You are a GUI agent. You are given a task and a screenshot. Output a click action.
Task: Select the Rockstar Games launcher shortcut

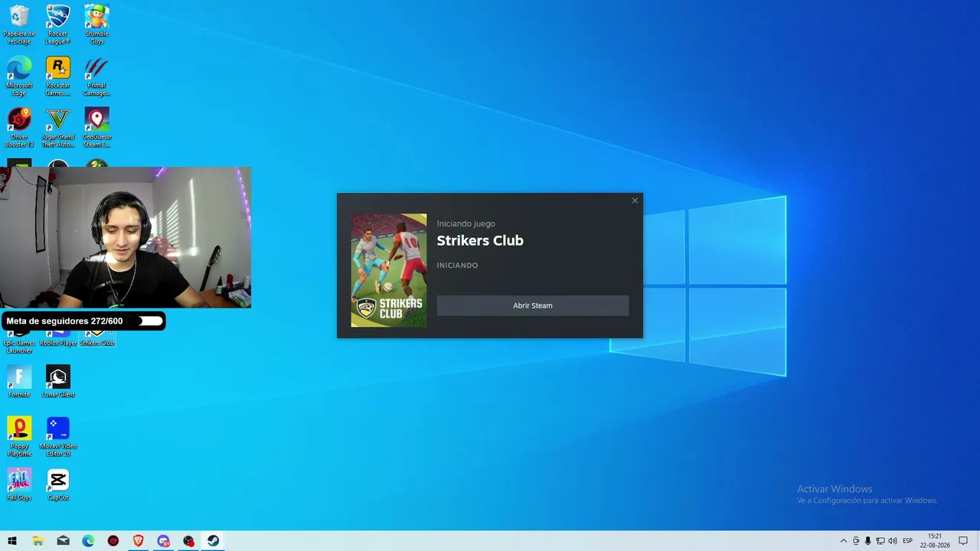58,76
